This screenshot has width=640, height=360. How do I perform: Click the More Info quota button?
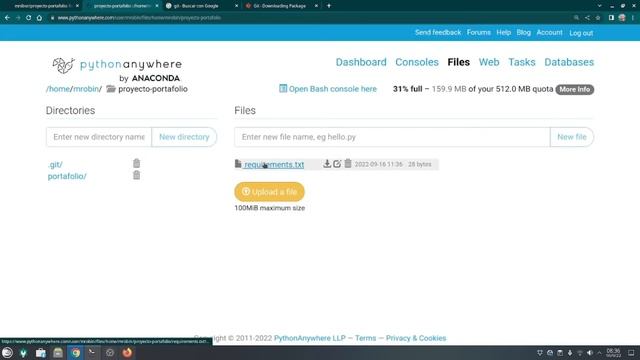(x=575, y=89)
